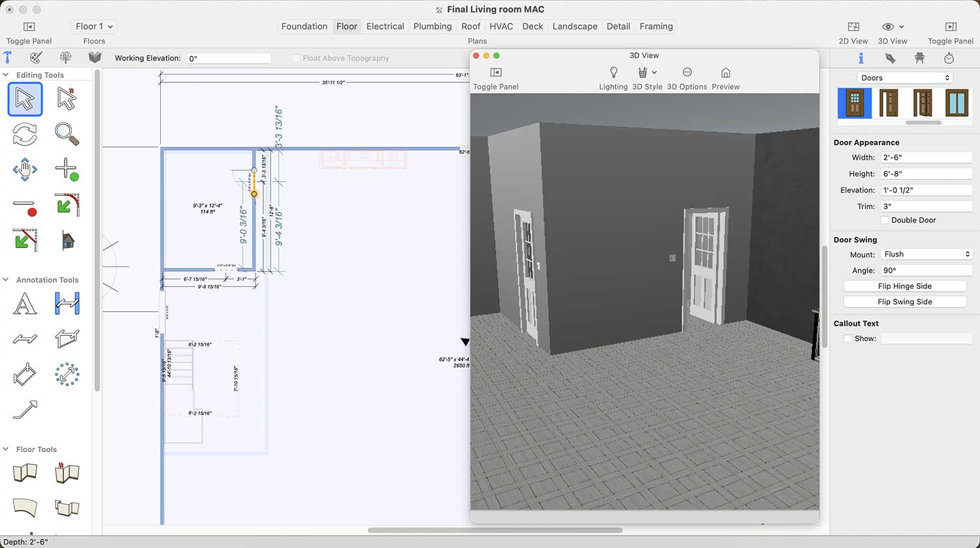Screen dimensions: 980x548
Task: Click the magnifying glass zoom tool
Action: (x=67, y=134)
